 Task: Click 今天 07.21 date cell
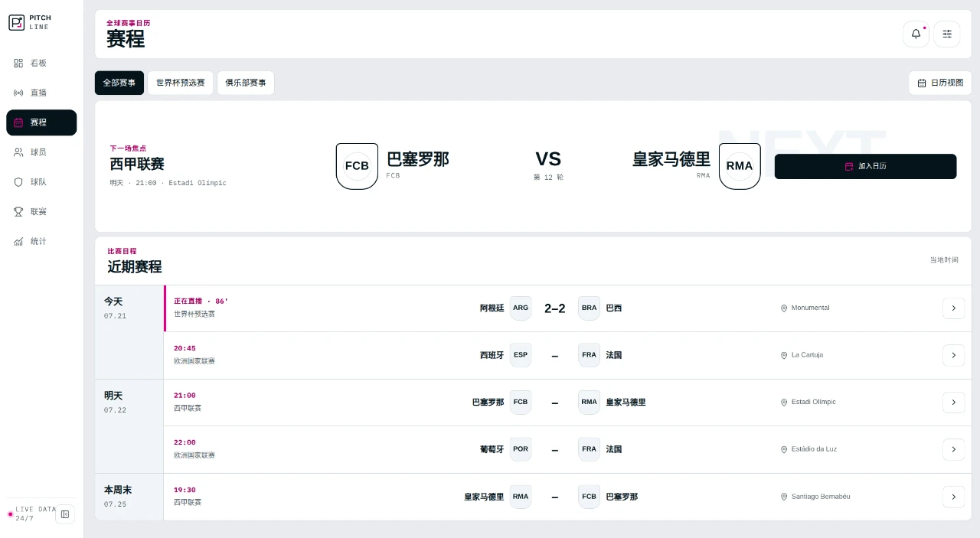129,332
